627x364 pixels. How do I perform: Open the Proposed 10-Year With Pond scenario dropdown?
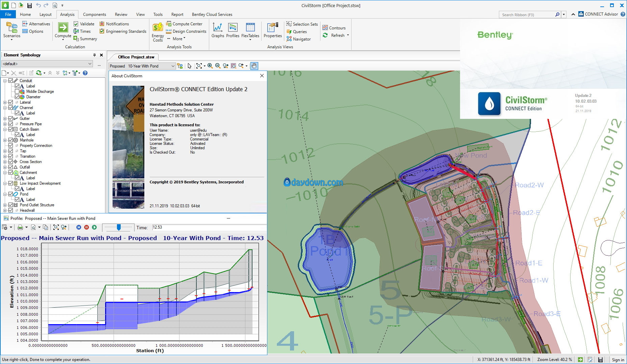click(142, 66)
